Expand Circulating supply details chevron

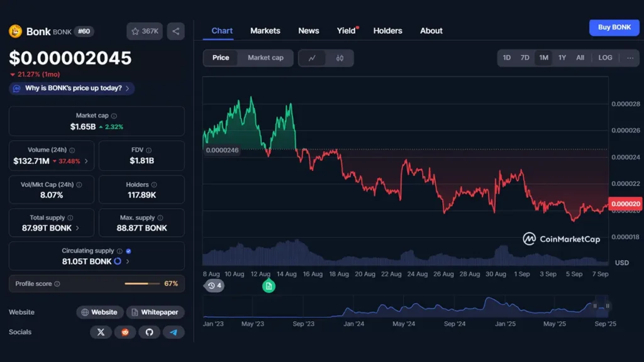128,261
